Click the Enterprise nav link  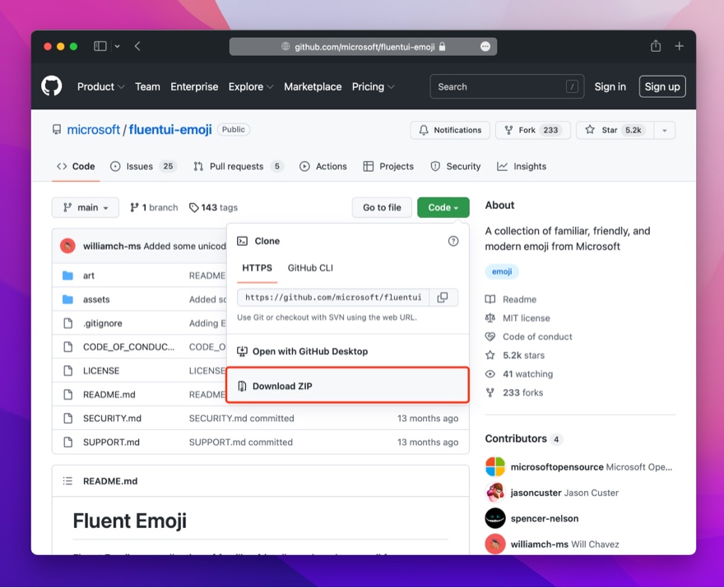194,87
